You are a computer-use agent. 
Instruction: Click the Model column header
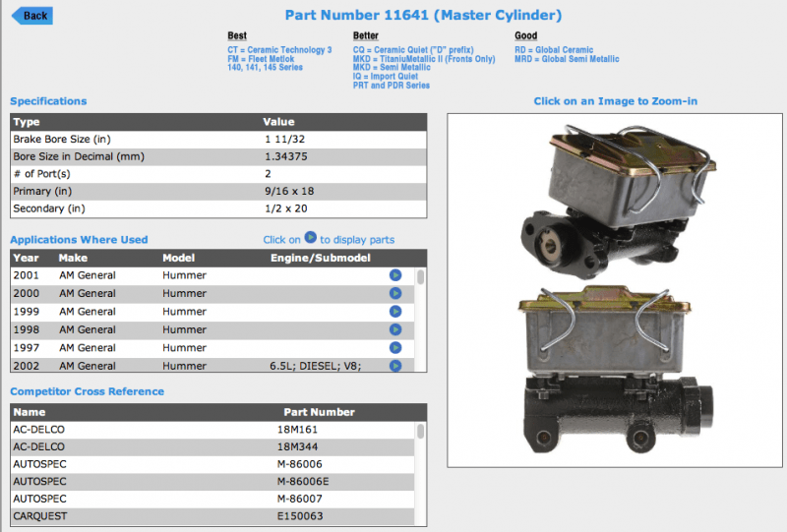(x=178, y=258)
